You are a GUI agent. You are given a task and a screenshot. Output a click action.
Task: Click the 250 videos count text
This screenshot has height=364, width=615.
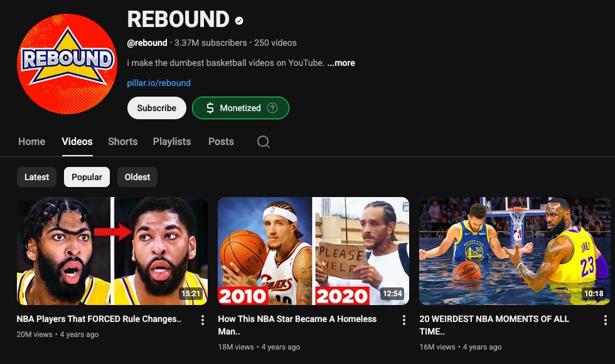pos(275,43)
